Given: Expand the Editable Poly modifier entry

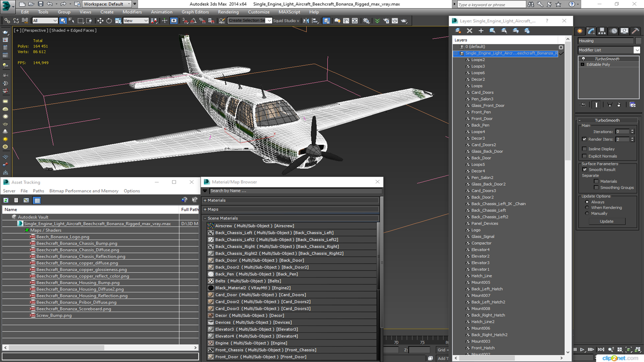Looking at the screenshot, I should tap(583, 64).
